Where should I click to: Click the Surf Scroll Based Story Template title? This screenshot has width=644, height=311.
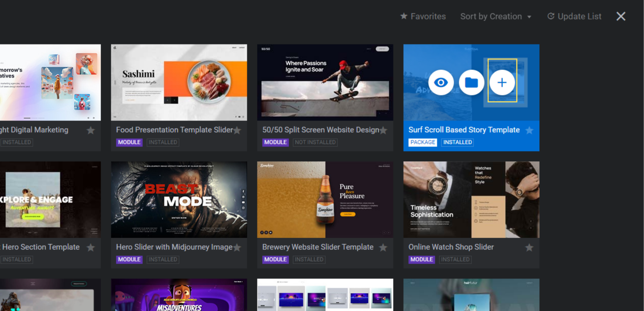pos(464,130)
